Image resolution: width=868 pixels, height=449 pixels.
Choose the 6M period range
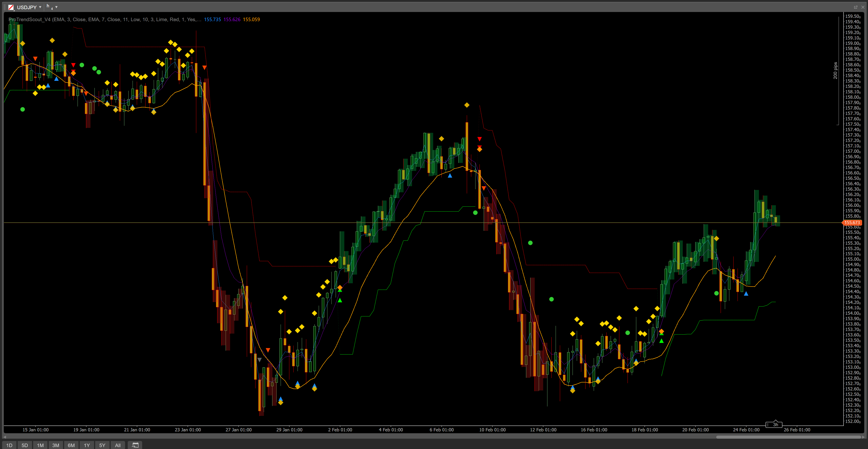point(71,445)
